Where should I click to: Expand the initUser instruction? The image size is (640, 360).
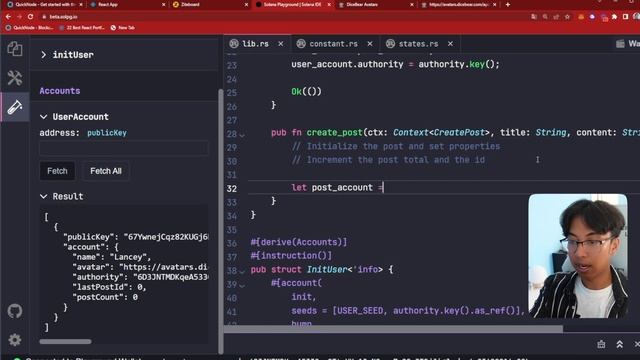tap(44, 55)
